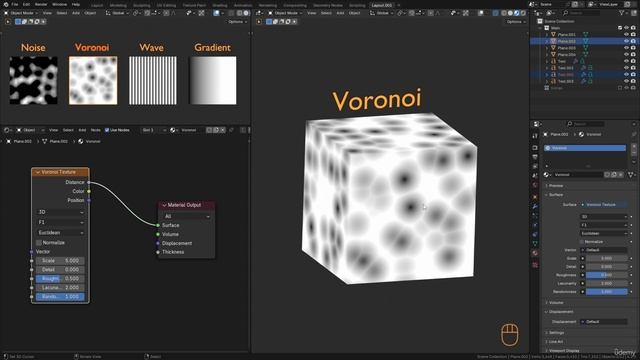Viewport: 640px width, 360px height.
Task: Click the Gradient texture preview thumbnail
Action: pyautogui.click(x=213, y=80)
